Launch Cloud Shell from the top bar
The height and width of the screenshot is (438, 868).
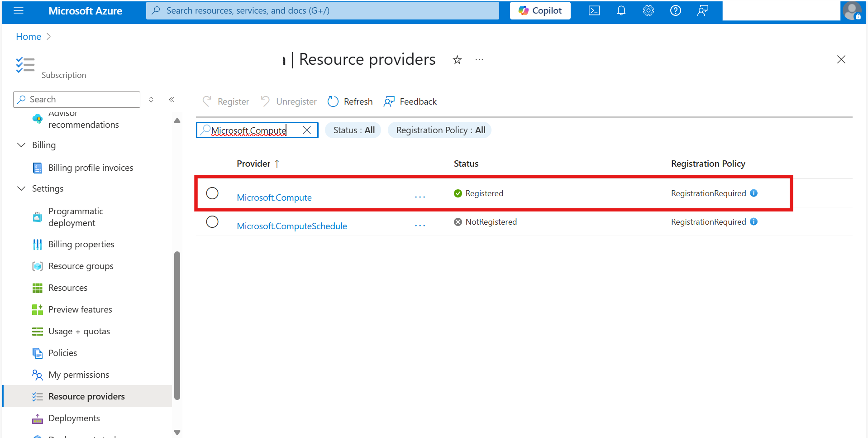(x=594, y=10)
